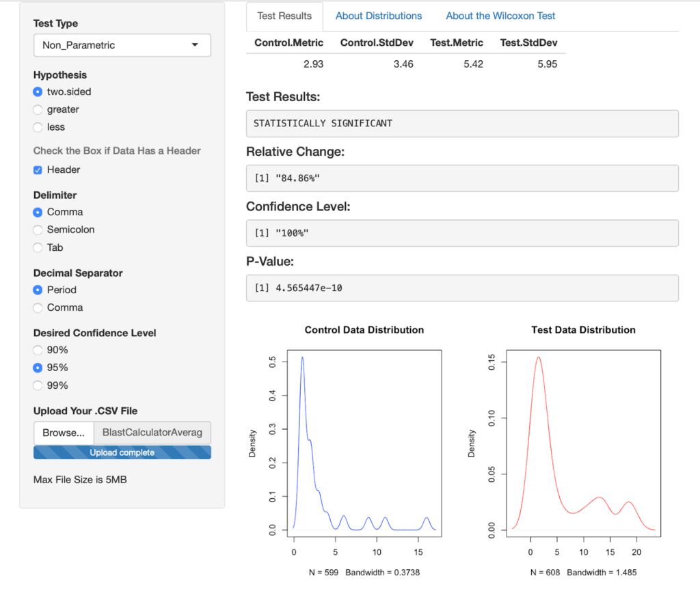Click the Upload complete progress bar

pyautogui.click(x=122, y=452)
